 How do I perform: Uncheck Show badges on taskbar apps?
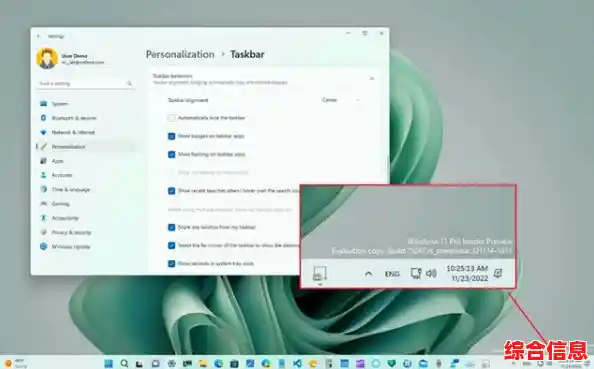point(171,136)
